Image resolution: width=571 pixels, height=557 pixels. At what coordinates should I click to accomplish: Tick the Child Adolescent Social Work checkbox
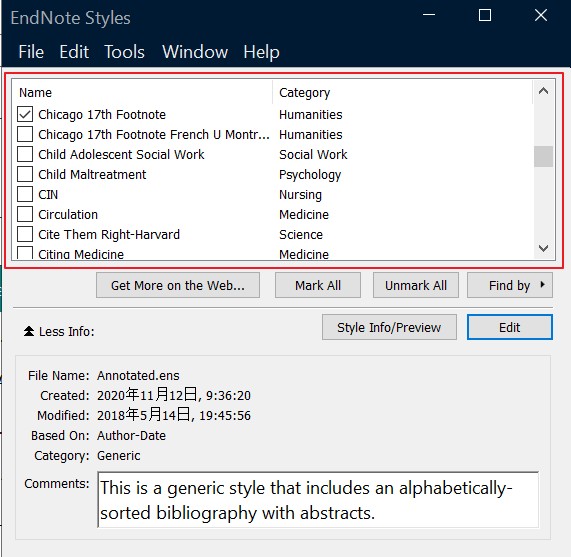click(x=25, y=154)
